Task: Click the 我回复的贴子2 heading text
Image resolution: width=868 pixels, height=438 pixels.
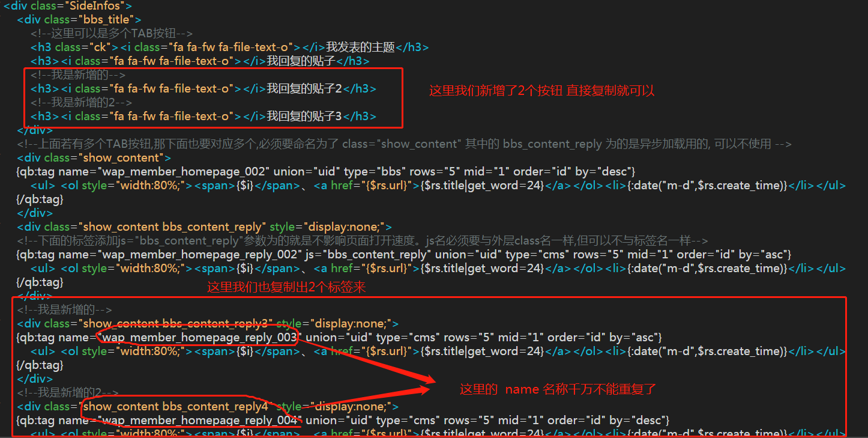Action: coord(304,89)
